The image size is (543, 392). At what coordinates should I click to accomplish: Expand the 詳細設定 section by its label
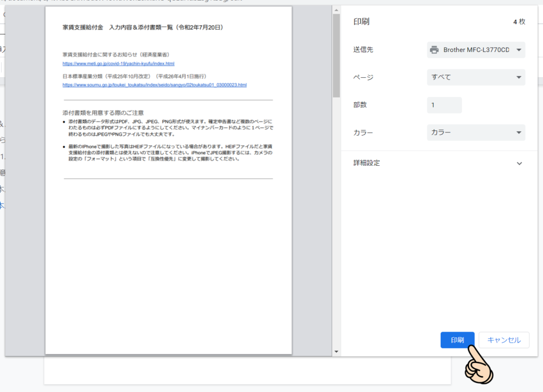[x=367, y=163]
